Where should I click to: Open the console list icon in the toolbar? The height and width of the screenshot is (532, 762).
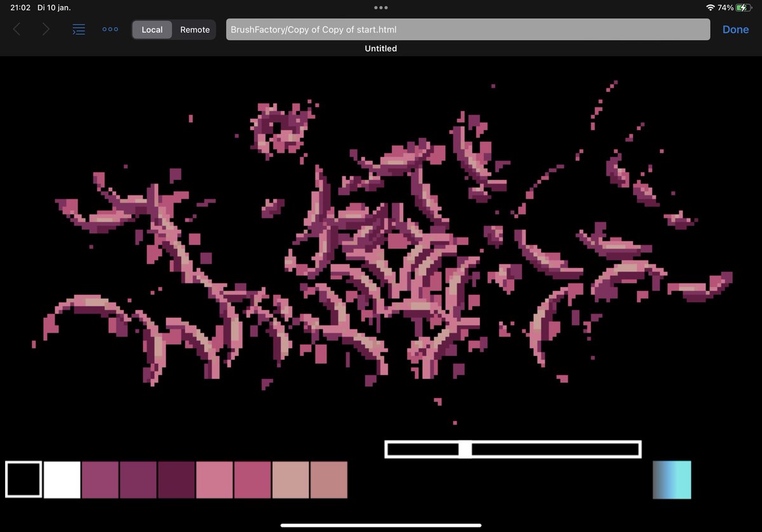(x=79, y=29)
